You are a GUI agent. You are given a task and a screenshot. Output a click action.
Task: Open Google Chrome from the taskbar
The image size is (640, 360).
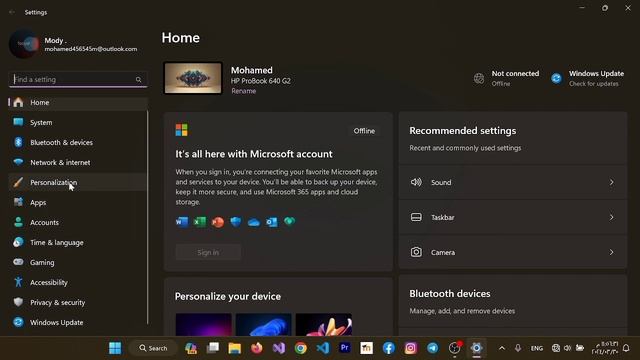point(301,348)
